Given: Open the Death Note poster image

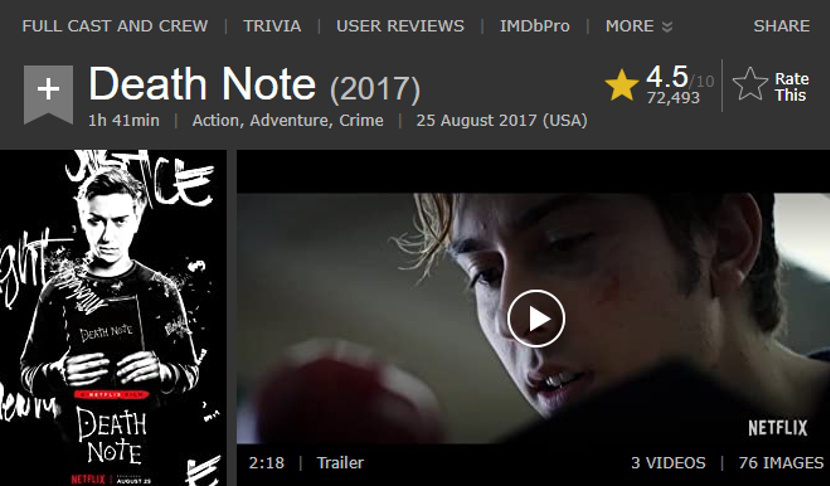Looking at the screenshot, I should pyautogui.click(x=113, y=318).
